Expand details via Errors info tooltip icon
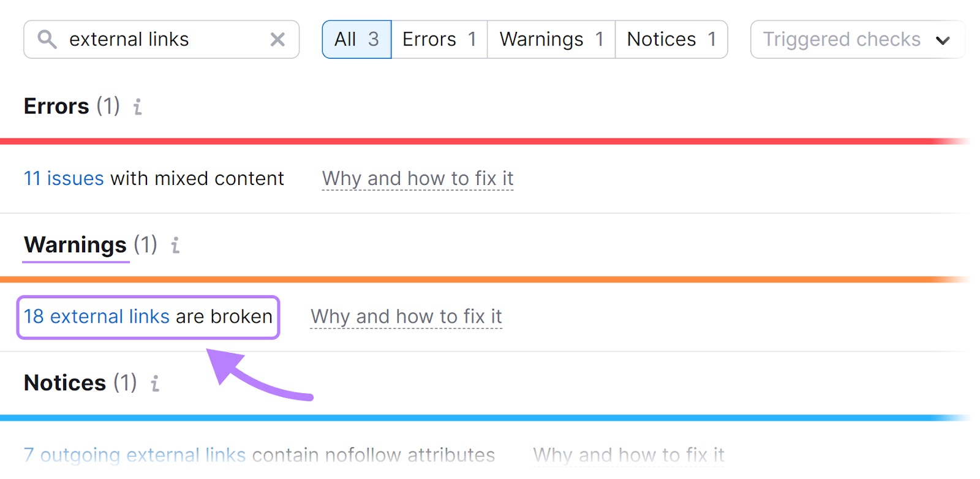Screen dimensions: 980x479 [137, 107]
